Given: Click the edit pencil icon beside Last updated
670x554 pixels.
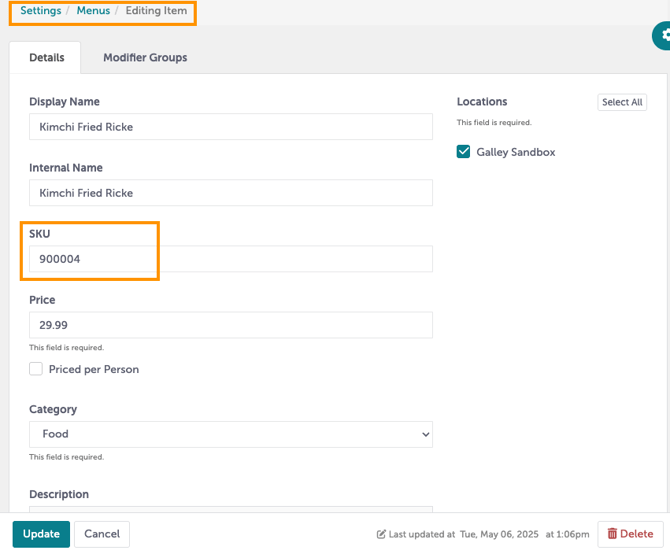Looking at the screenshot, I should click(x=381, y=535).
